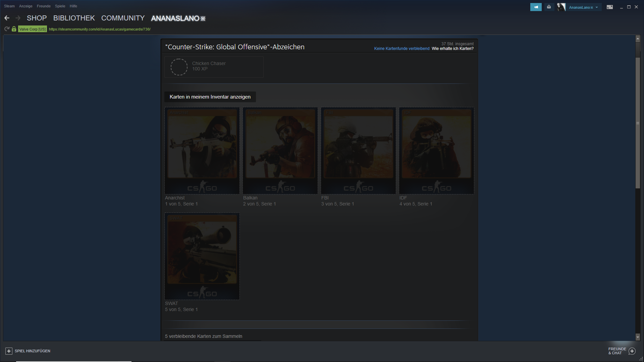The height and width of the screenshot is (362, 644).
Task: Maximize the Steam window
Action: [x=629, y=7]
